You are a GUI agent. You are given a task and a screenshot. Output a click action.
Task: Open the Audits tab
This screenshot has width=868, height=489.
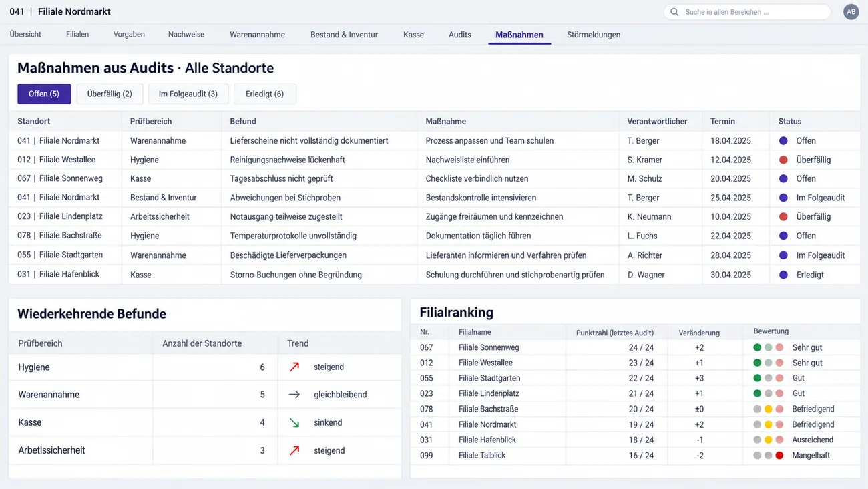coord(460,35)
